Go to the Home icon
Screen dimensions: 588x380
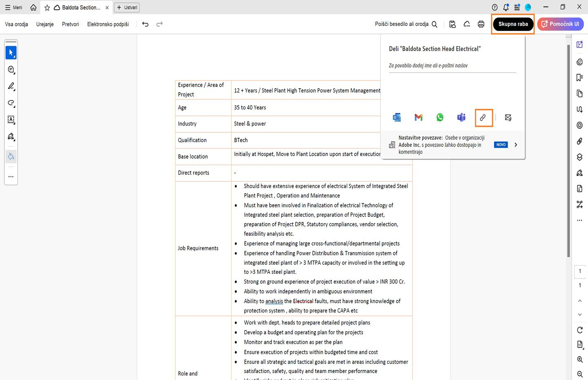pyautogui.click(x=33, y=7)
